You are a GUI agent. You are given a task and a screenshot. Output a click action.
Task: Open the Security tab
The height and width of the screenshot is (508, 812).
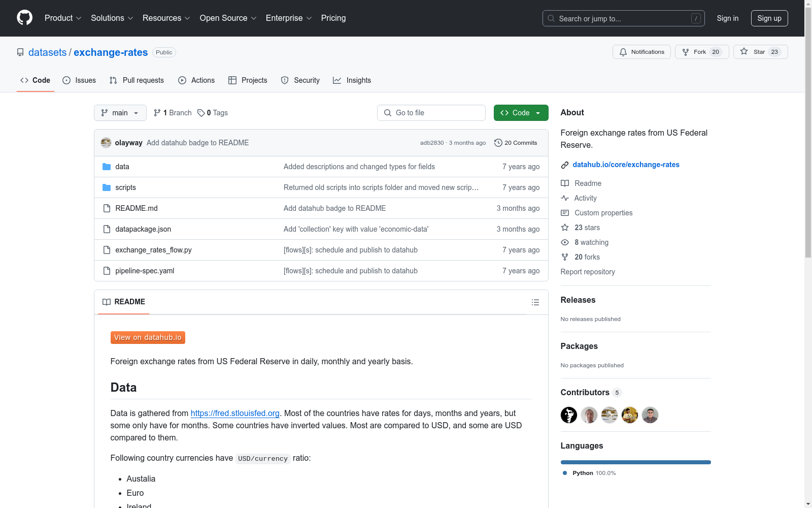300,80
